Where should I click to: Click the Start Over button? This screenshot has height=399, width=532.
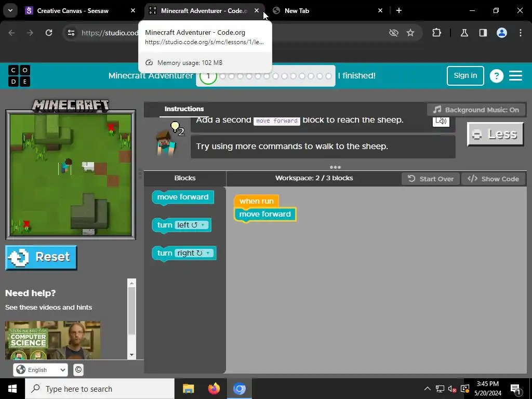[431, 179]
